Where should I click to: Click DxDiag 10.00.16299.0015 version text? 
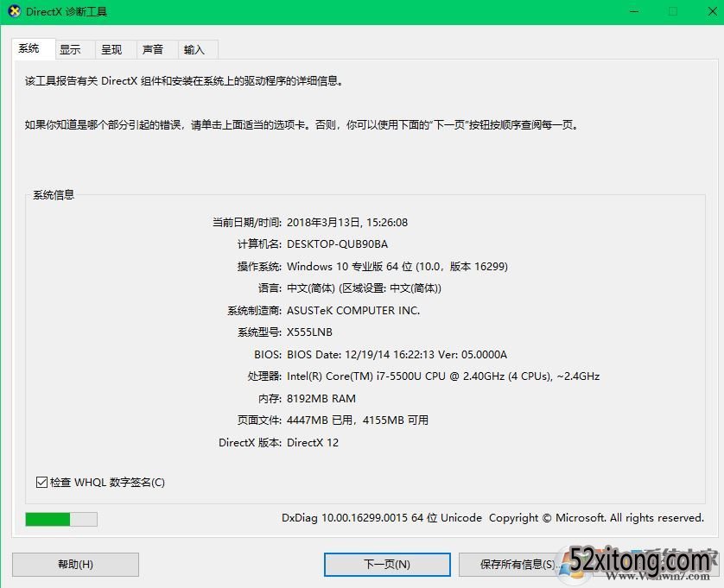pos(381,518)
